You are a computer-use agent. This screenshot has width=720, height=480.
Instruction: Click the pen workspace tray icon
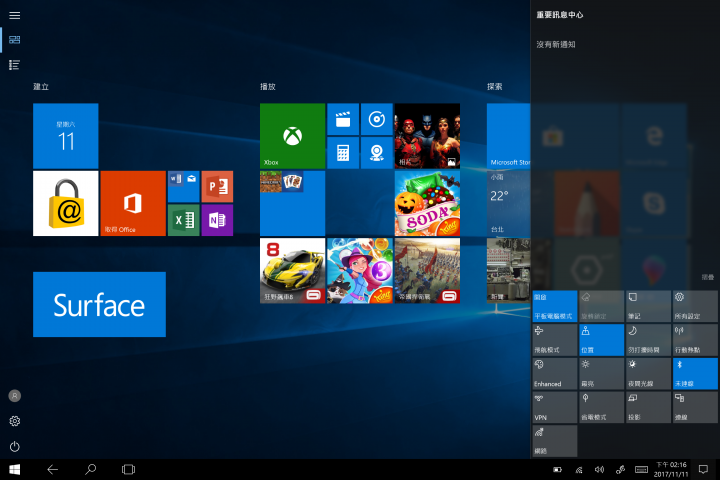tap(620, 469)
